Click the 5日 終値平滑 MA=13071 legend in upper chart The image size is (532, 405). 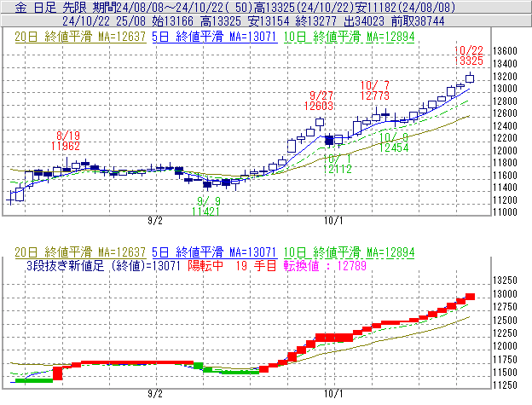pos(215,37)
